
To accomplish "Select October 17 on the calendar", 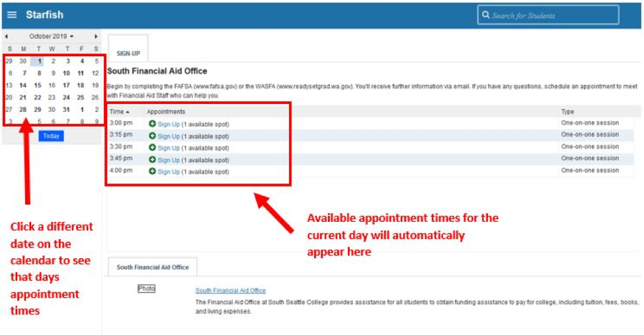I will coord(67,85).
